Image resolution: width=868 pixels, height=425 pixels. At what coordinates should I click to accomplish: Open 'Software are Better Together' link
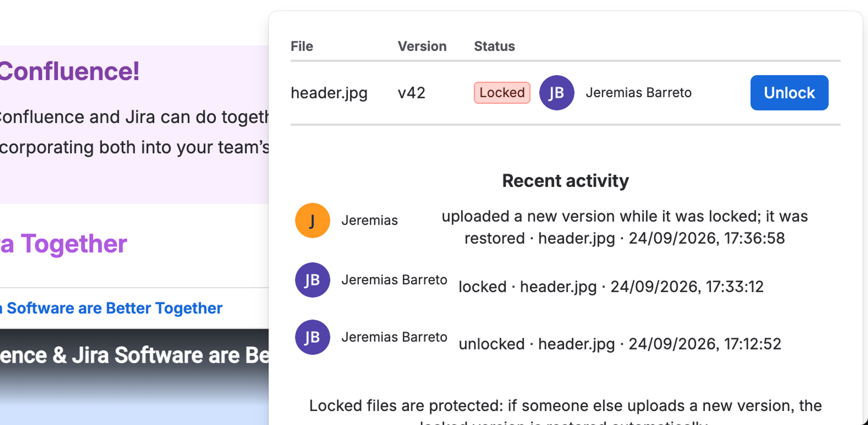(x=112, y=308)
